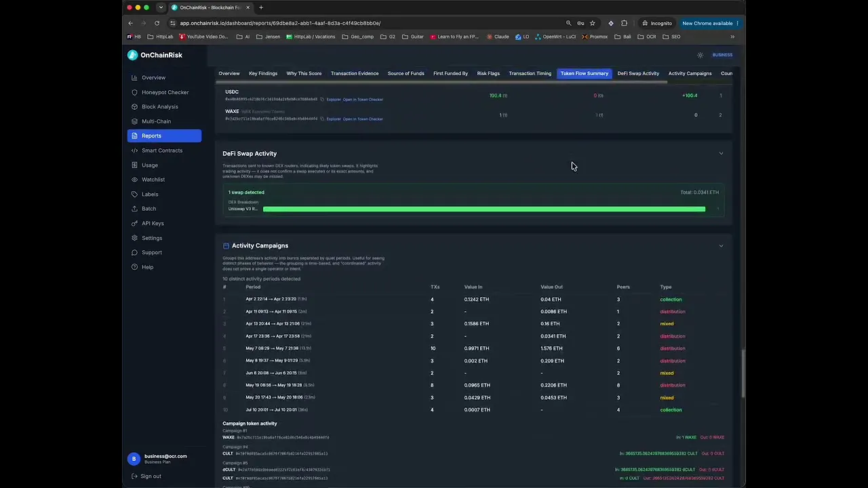The image size is (868, 488).
Task: Select the Multi-Chain globe icon
Action: 134,121
